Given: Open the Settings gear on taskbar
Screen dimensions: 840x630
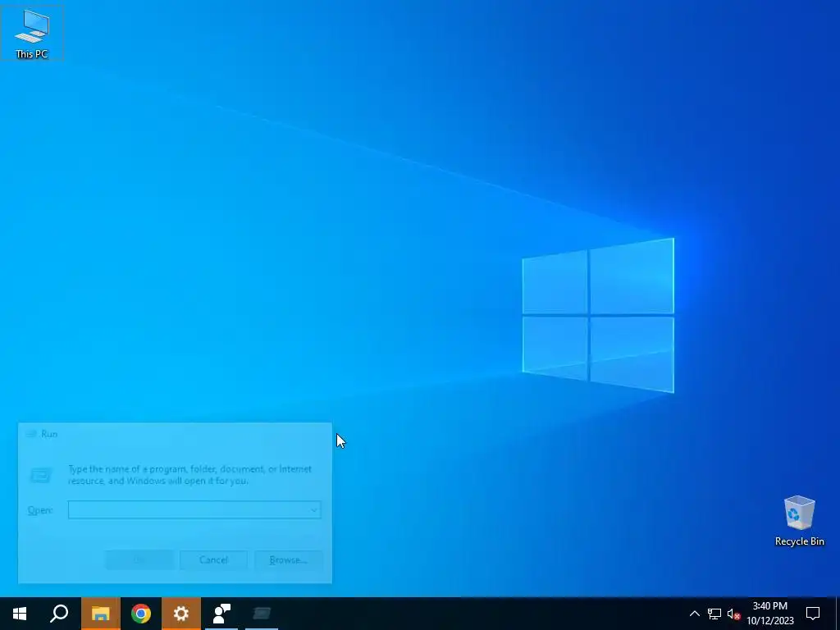Looking at the screenshot, I should (x=181, y=614).
